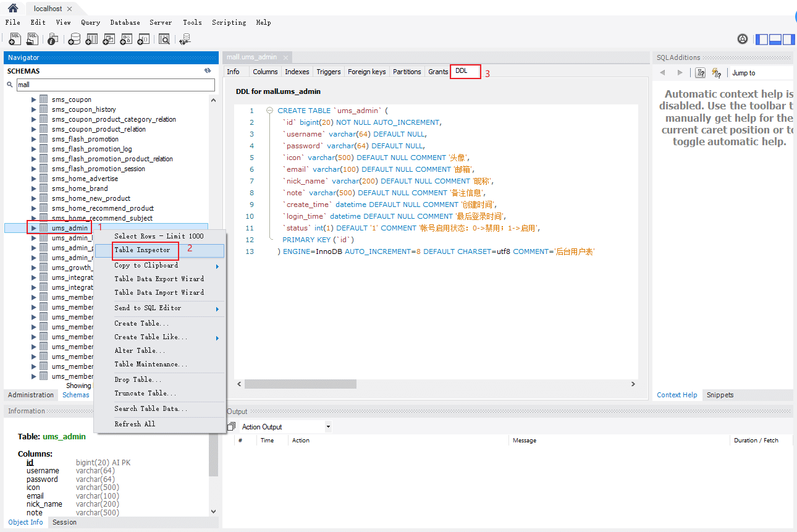Screen dimensions: 797x532
Task: Create a new SQL tab
Action: pos(15,39)
